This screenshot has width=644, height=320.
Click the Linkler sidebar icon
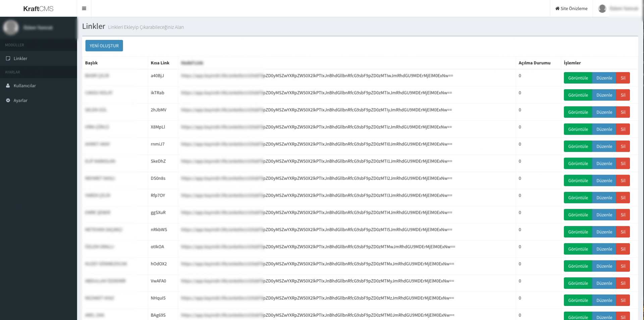coord(8,58)
